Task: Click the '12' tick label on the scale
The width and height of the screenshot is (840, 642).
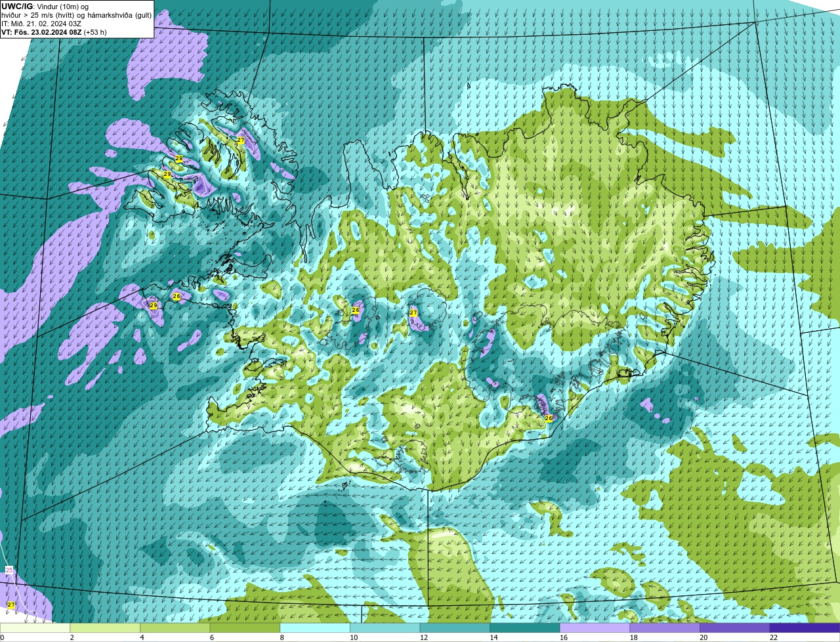Action: click(x=424, y=637)
